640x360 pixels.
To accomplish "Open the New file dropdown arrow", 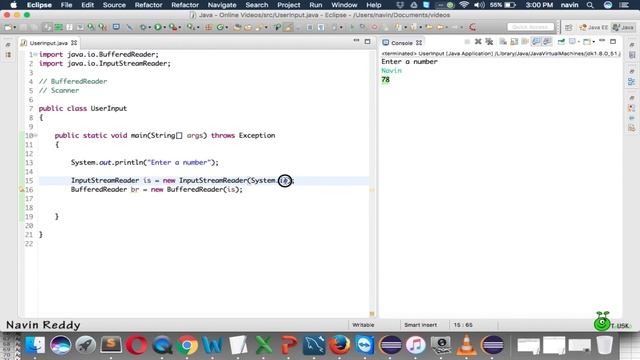I will (14, 28).
